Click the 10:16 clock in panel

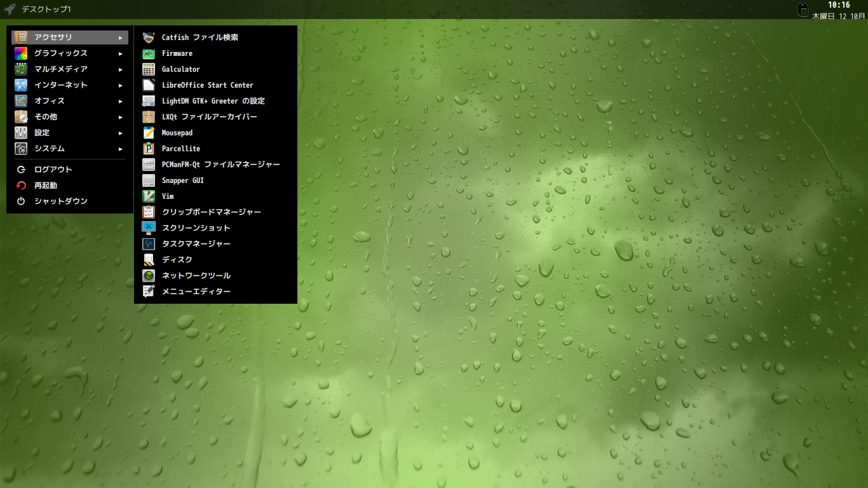pos(839,5)
